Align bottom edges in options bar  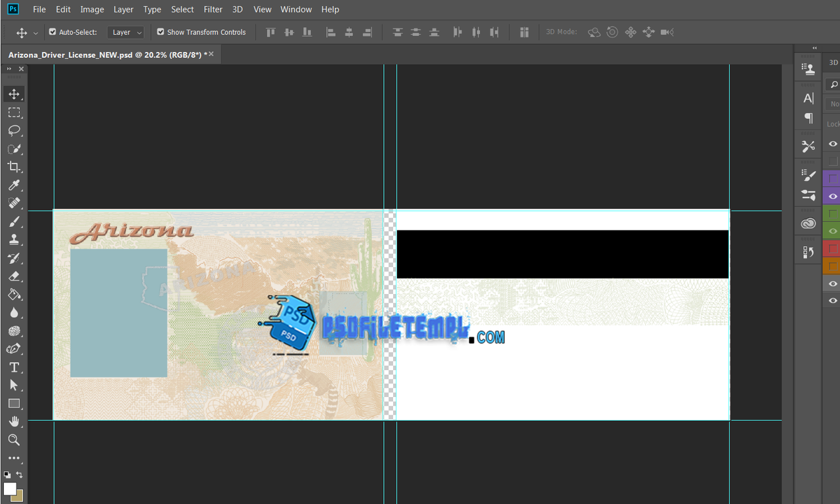pos(307,31)
